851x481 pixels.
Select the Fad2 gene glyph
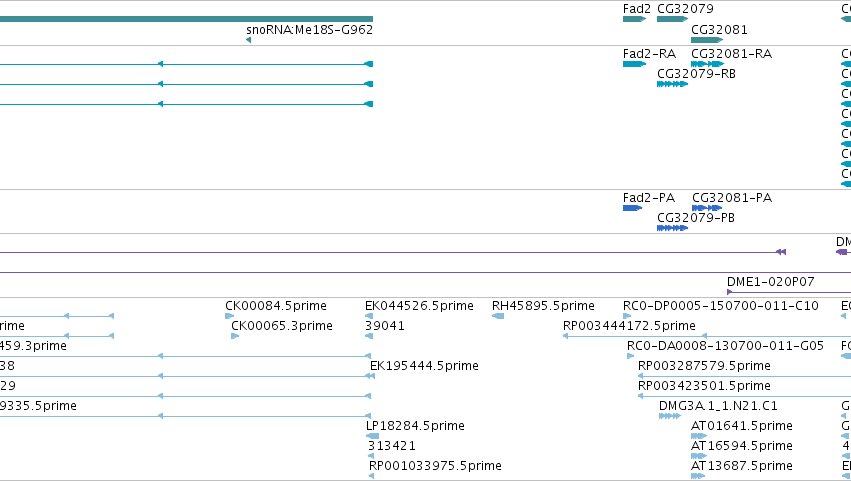click(x=634, y=19)
